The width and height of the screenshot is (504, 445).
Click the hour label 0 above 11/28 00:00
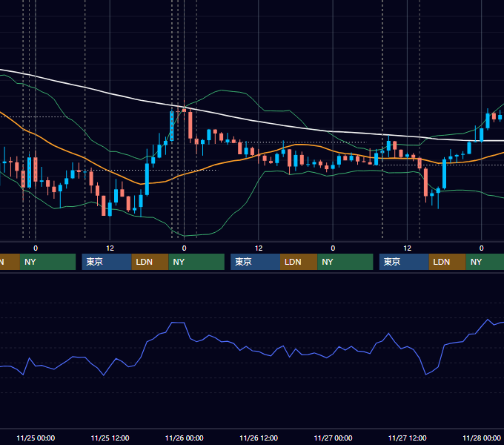[x=482, y=248]
